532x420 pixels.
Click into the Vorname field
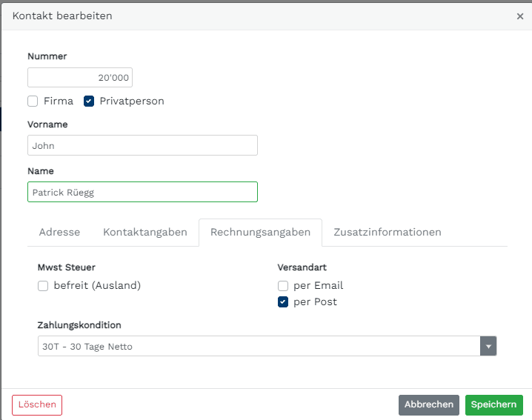142,145
